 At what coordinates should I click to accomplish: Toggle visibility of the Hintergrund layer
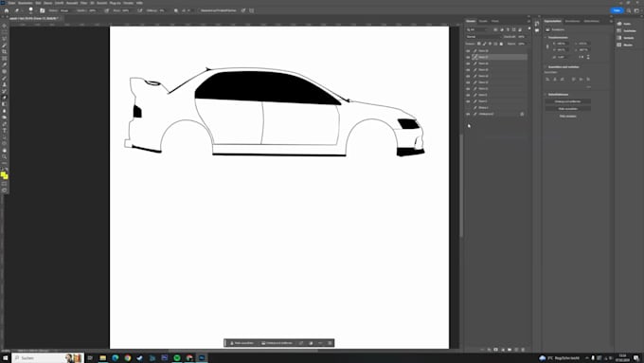point(468,114)
